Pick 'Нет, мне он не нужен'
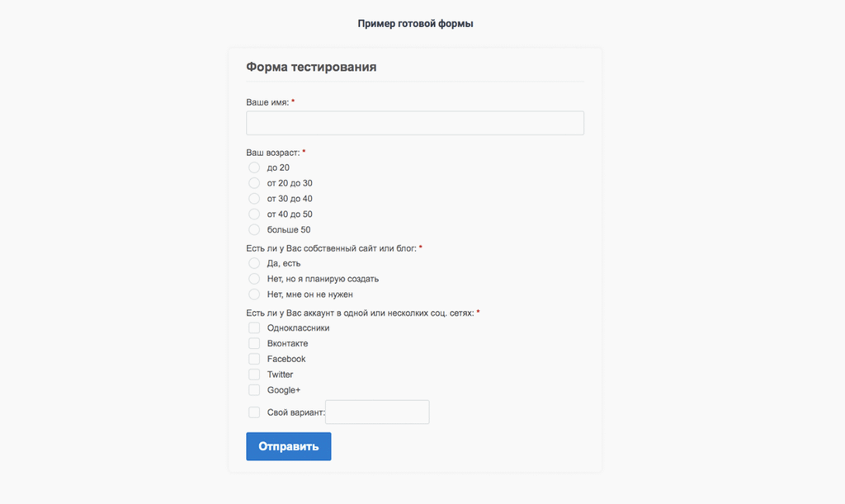 pos(254,294)
